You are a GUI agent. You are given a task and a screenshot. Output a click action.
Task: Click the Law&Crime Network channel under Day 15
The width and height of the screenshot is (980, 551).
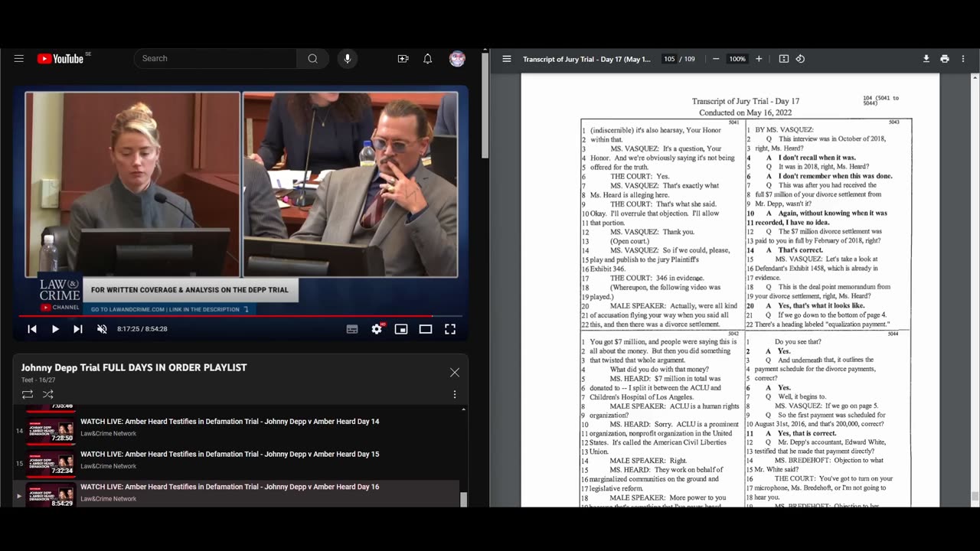coord(109,466)
